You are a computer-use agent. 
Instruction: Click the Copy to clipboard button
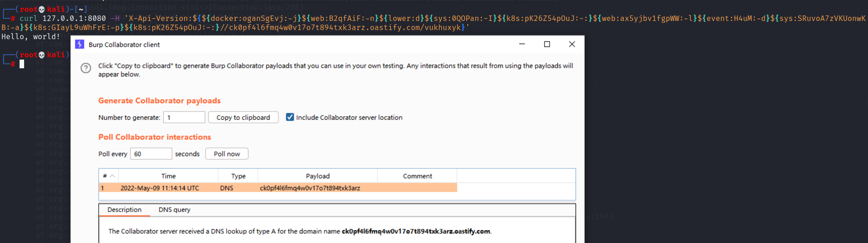(x=243, y=117)
